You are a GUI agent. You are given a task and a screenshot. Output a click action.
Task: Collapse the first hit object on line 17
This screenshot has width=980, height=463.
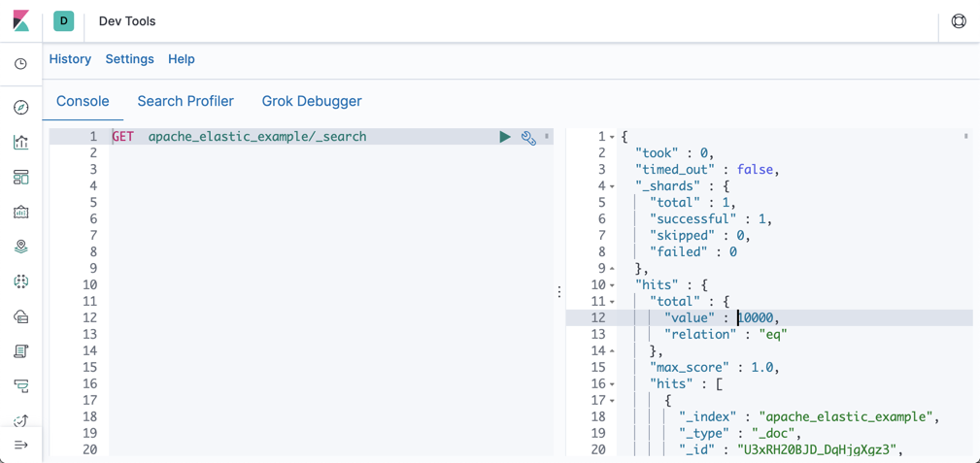[612, 401]
